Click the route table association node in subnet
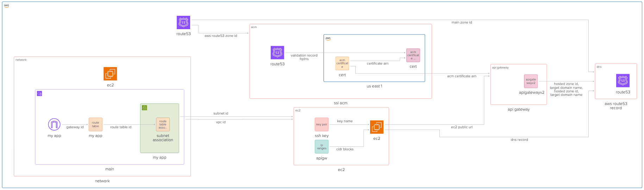Screen dimensions: 644x190 tap(163, 124)
